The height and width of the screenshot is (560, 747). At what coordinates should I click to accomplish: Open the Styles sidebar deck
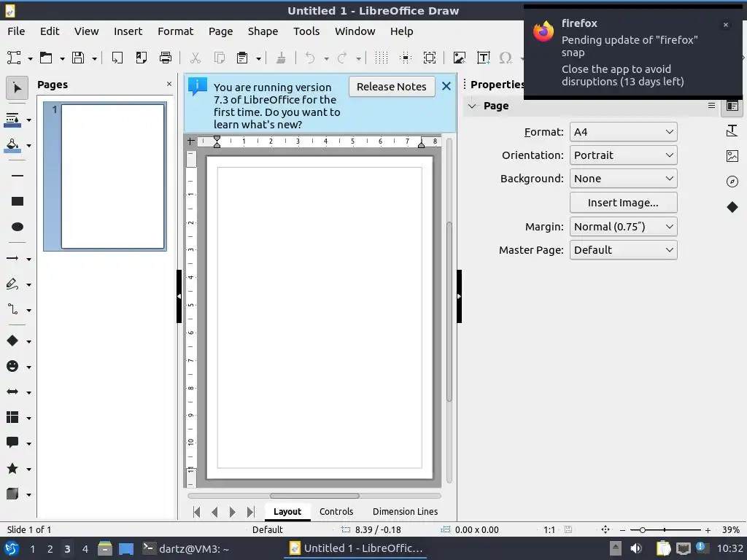[732, 131]
